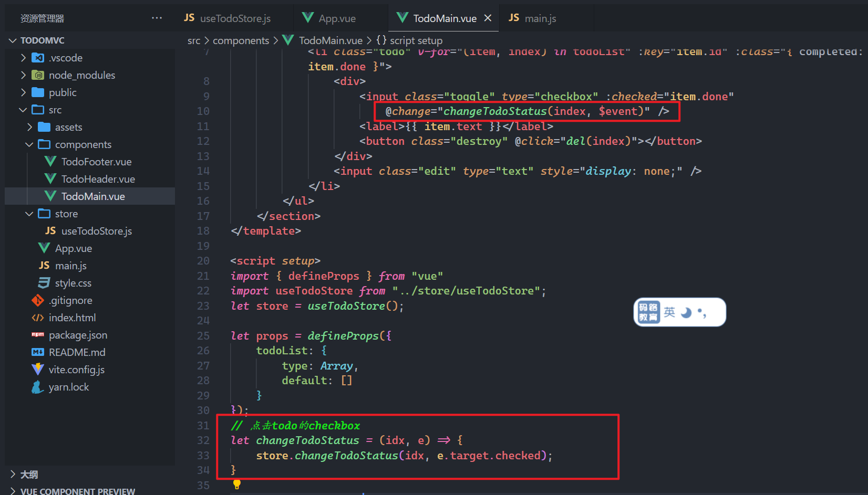Close the TodoMain.vue tab
The image size is (868, 495).
(x=488, y=18)
